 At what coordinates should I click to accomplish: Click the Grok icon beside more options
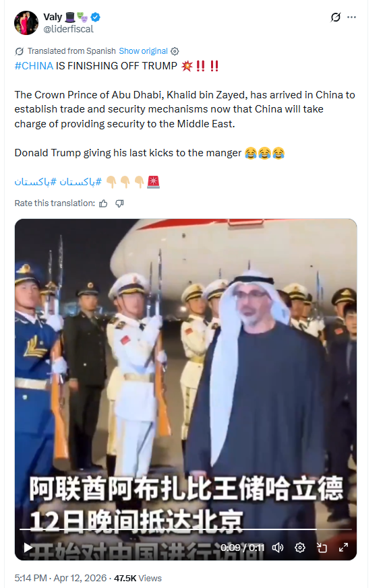(335, 18)
